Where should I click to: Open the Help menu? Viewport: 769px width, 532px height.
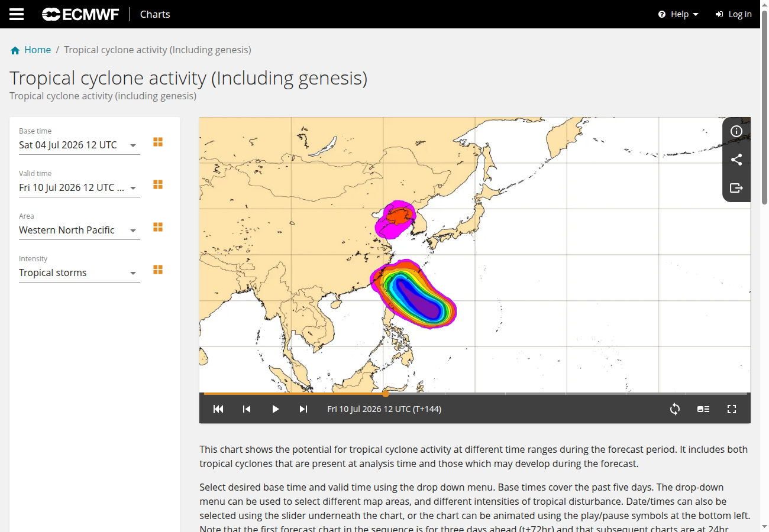[x=678, y=14]
